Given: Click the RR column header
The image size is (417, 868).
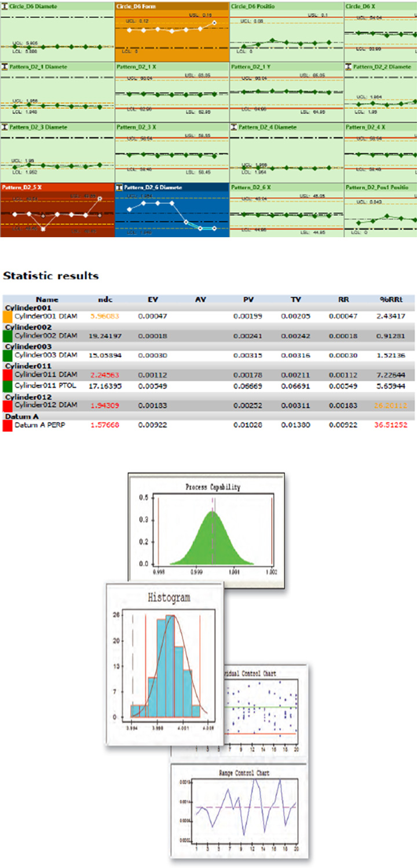Looking at the screenshot, I should tap(343, 300).
